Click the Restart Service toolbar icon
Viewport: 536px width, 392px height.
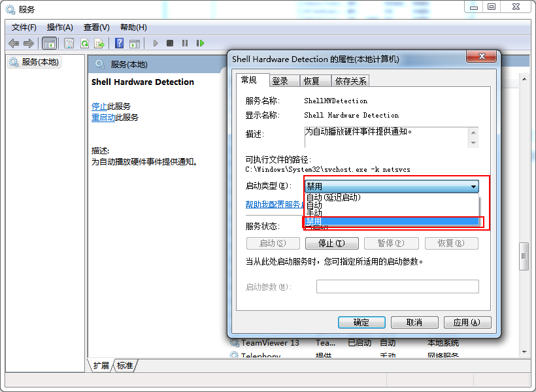coord(200,43)
